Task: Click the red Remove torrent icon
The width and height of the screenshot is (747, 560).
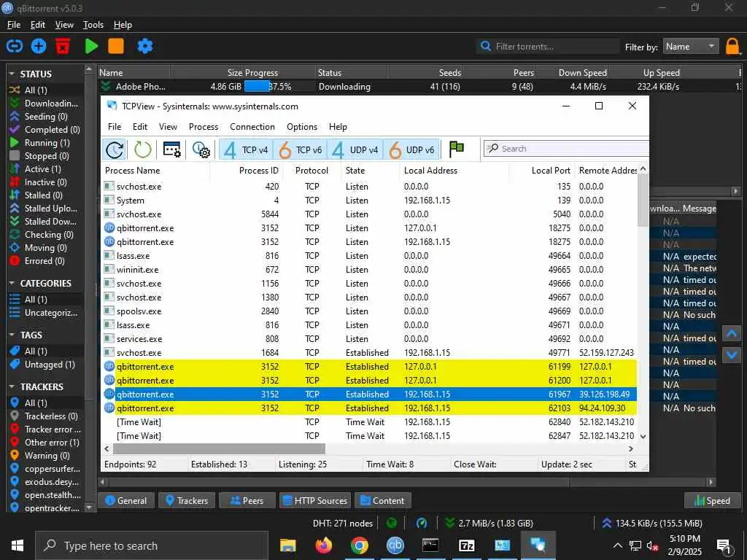Action: 63,46
